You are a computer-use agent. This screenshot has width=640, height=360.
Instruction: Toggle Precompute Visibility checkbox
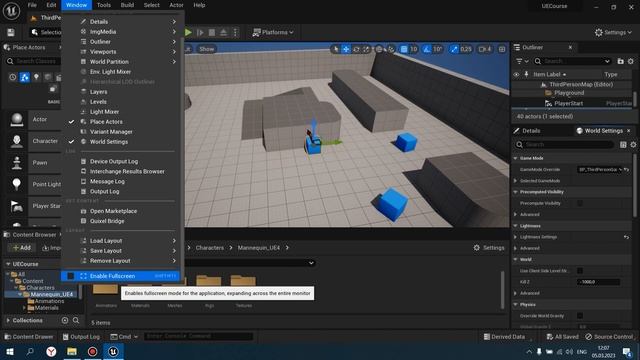point(580,203)
